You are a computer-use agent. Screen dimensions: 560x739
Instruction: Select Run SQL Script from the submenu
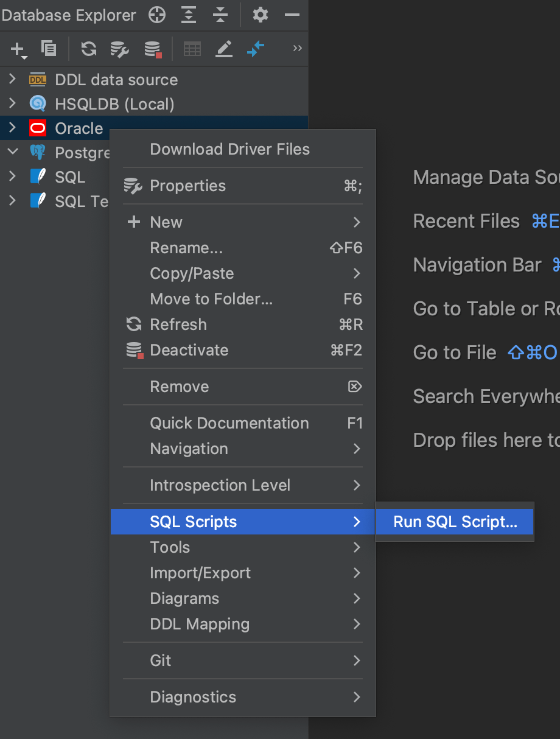coord(455,522)
